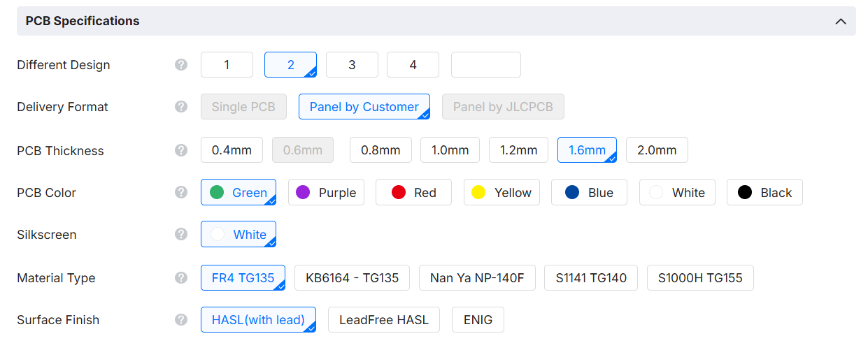Pick Purple PCB color
The width and height of the screenshot is (868, 350).
tap(326, 192)
